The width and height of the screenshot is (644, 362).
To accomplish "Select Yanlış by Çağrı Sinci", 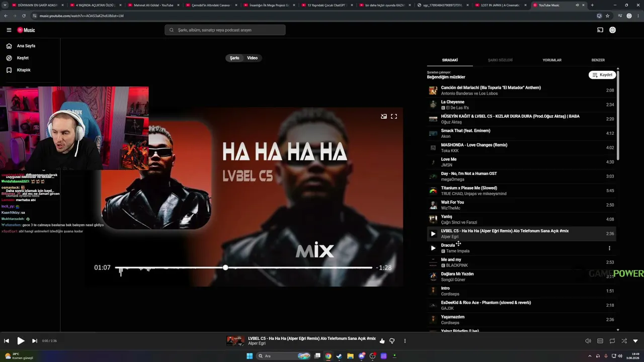I will pyautogui.click(x=521, y=219).
